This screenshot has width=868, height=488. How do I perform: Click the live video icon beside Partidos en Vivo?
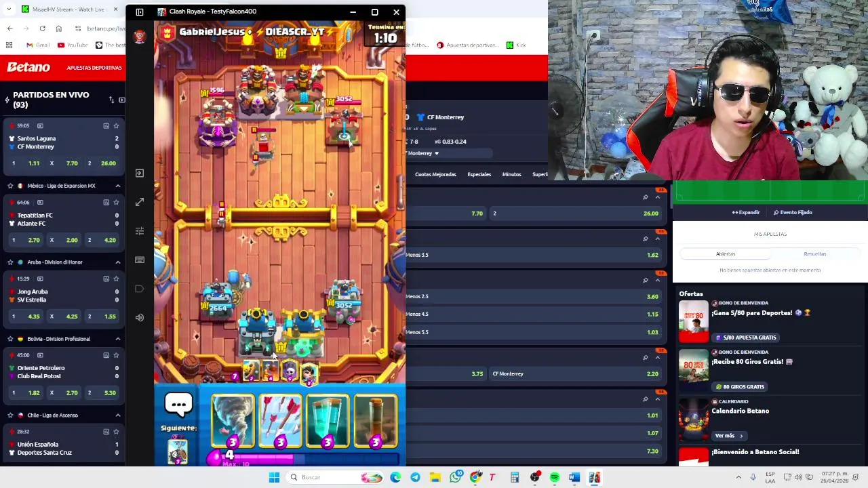coord(122,100)
